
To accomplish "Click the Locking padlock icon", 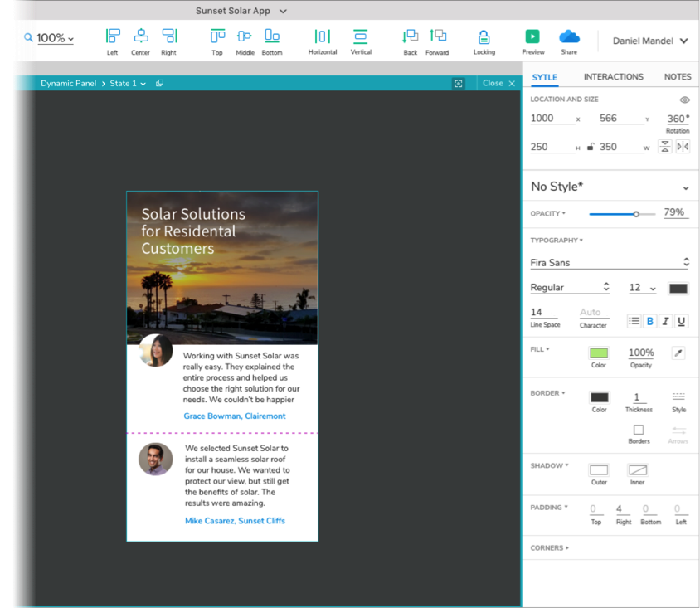I will pos(484,37).
